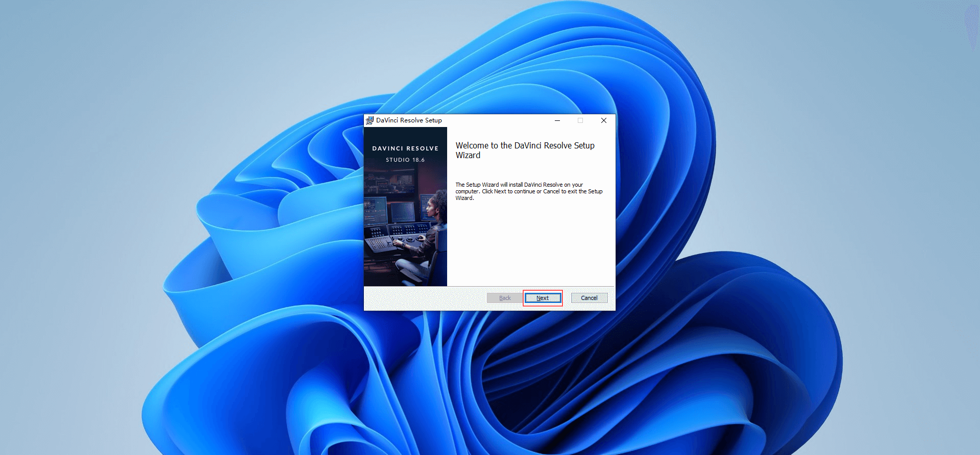Cancel the DaVinci Resolve installation

coord(589,298)
